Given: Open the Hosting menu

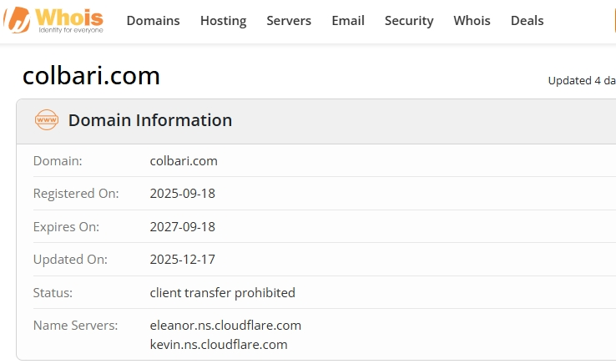Looking at the screenshot, I should 223,21.
